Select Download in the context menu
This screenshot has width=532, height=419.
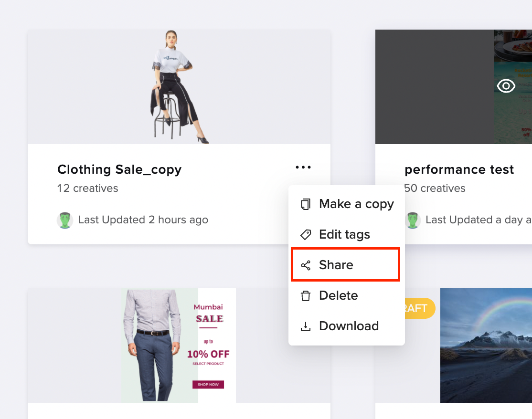click(x=346, y=326)
